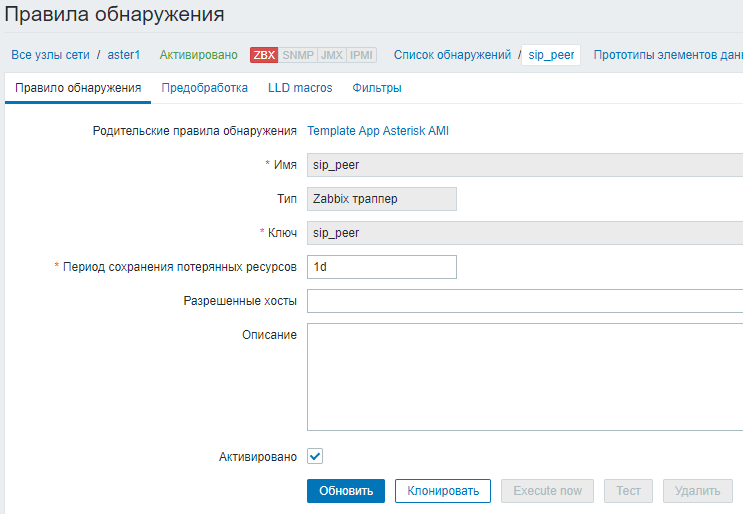Go to Список обнаружений breadcrumb
Image resolution: width=743 pixels, height=514 pixels.
point(452,55)
